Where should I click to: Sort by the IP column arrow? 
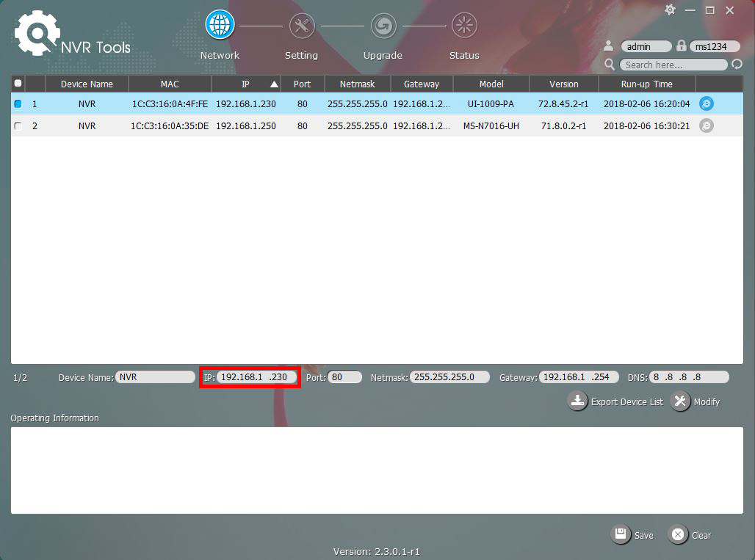[x=272, y=84]
